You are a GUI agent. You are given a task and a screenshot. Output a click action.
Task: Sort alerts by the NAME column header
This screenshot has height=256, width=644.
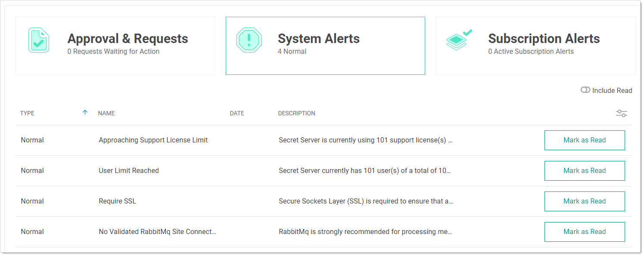pos(106,114)
